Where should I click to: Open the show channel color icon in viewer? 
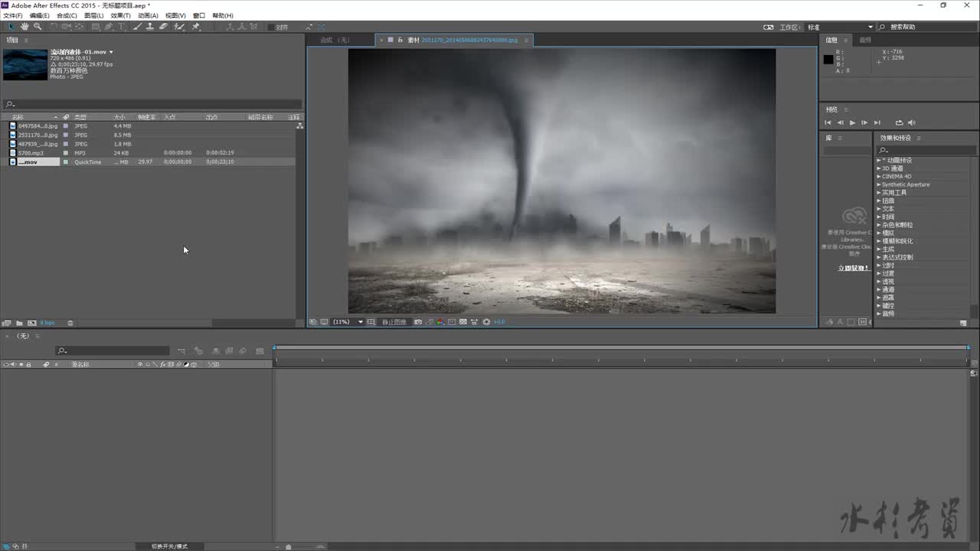point(440,322)
